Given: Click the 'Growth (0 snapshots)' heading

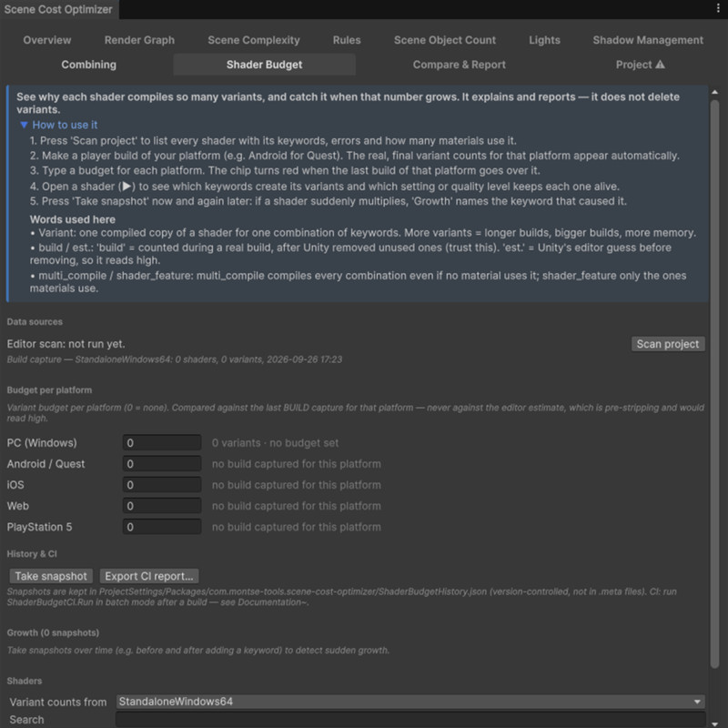Looking at the screenshot, I should tap(53, 632).
